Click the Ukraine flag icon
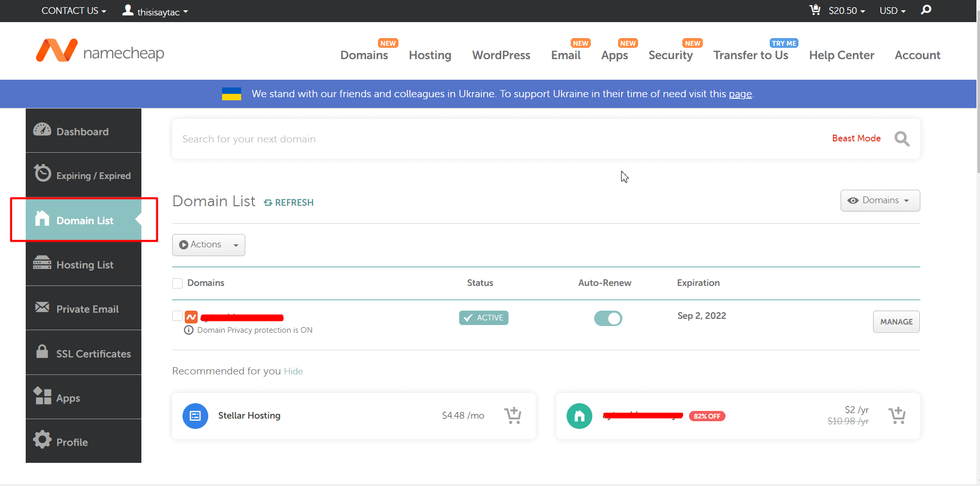This screenshot has width=980, height=486. (231, 94)
